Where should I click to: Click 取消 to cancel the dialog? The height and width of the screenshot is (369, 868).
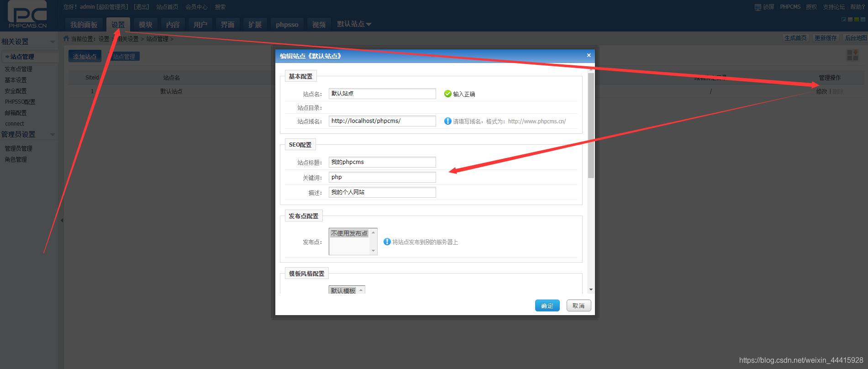pyautogui.click(x=579, y=306)
